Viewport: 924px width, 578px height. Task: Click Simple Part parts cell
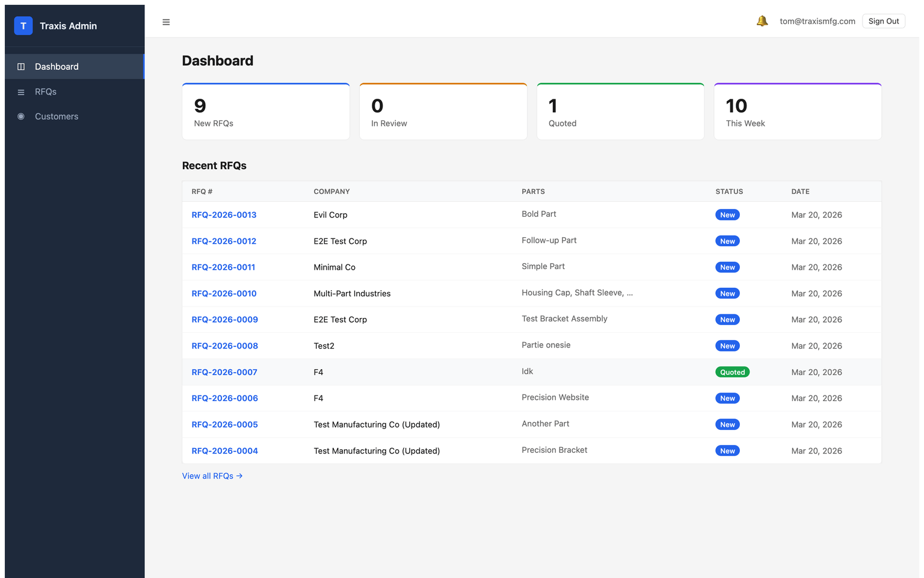[543, 267]
